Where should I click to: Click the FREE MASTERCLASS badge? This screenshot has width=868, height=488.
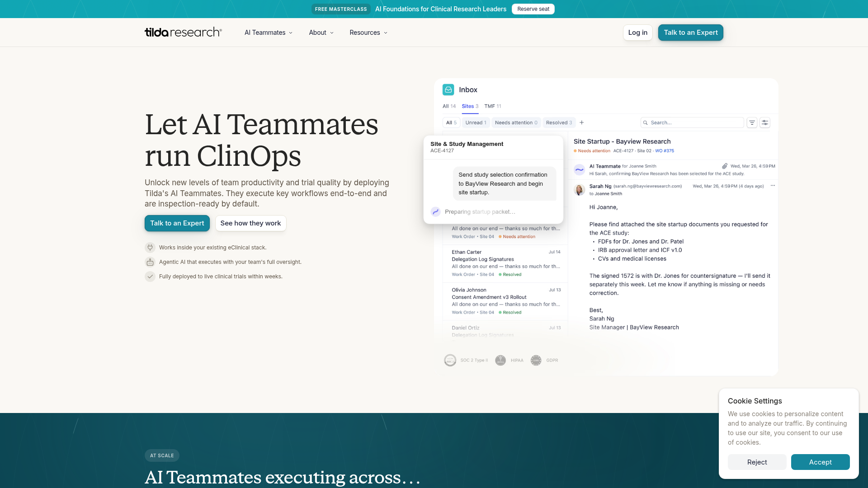tap(341, 9)
